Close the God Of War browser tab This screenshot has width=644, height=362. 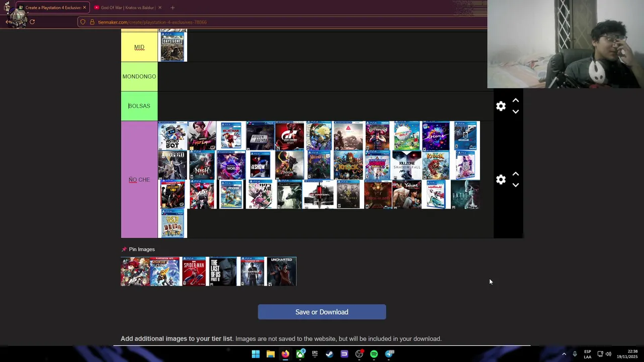(x=159, y=8)
